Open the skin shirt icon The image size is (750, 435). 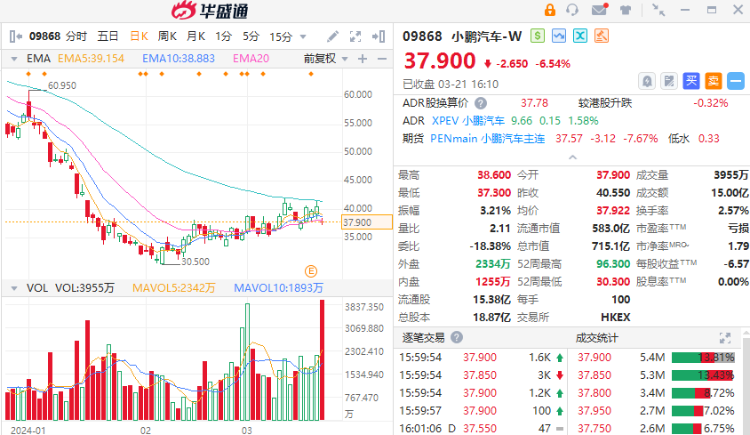(625, 10)
